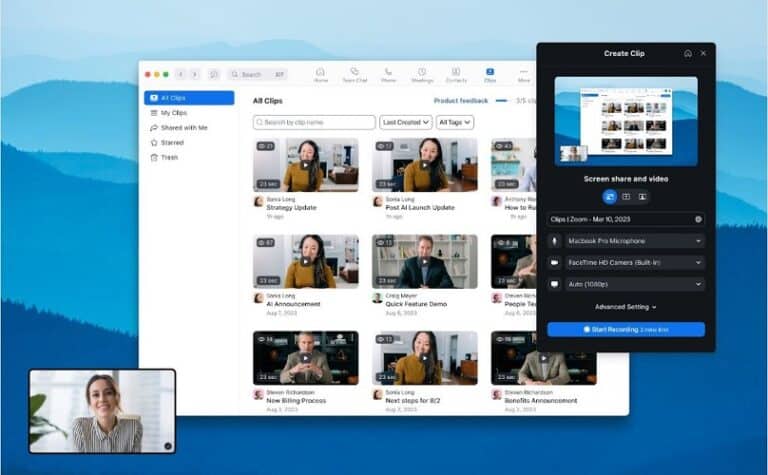Go to the Meetings tab
Viewport: 768px width, 475px height.
(422, 75)
